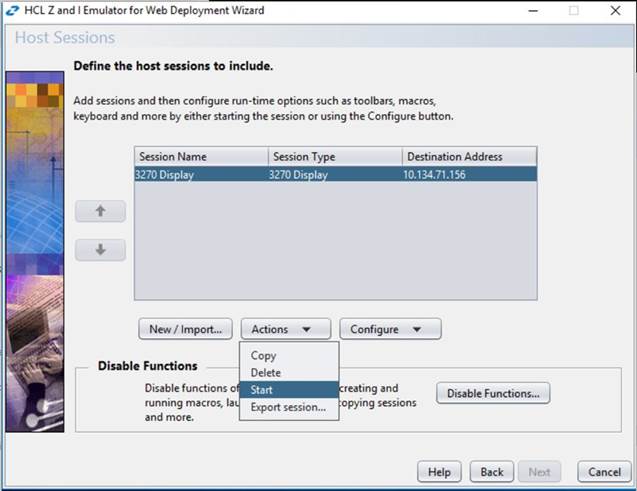Click the HCL app icon in title bar
Image resolution: width=637 pixels, height=491 pixels.
[12, 10]
